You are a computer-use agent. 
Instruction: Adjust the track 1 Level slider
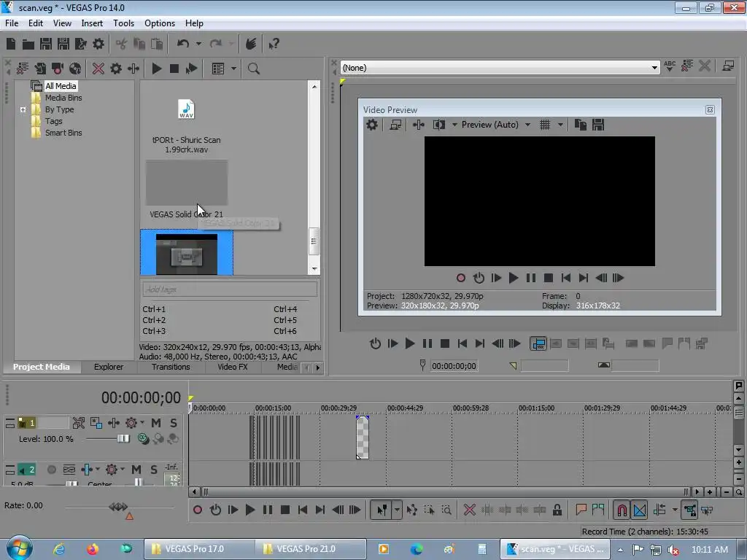click(123, 438)
